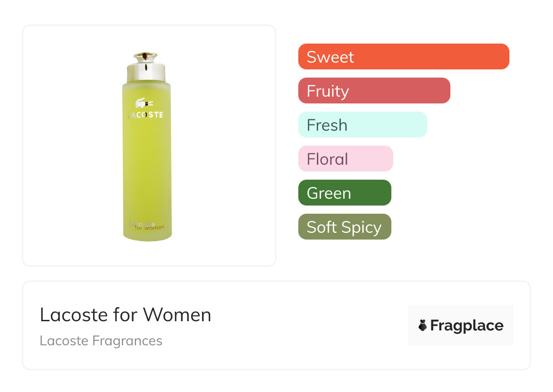Click the silver collar below the bottle cap
This screenshot has width=553, height=392.
click(x=146, y=73)
